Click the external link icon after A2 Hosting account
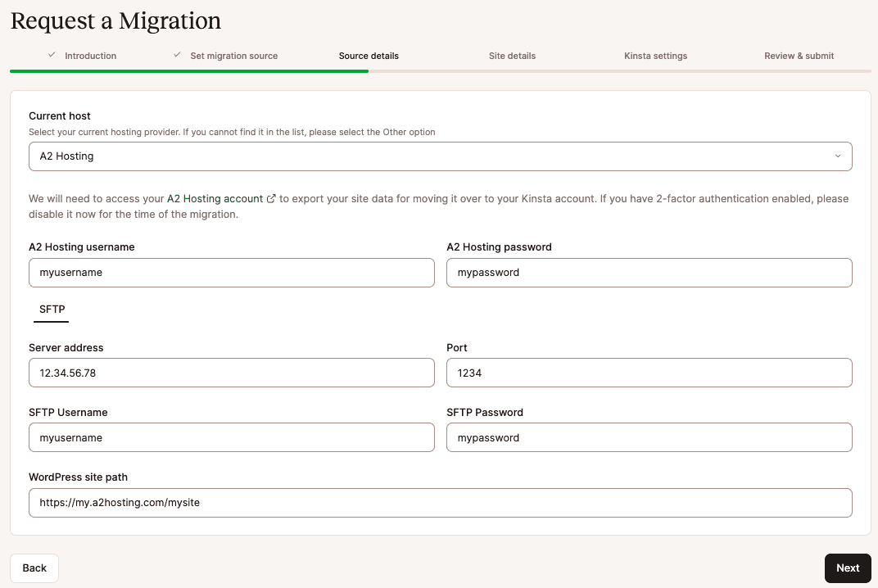This screenshot has height=588, width=878. coord(271,198)
